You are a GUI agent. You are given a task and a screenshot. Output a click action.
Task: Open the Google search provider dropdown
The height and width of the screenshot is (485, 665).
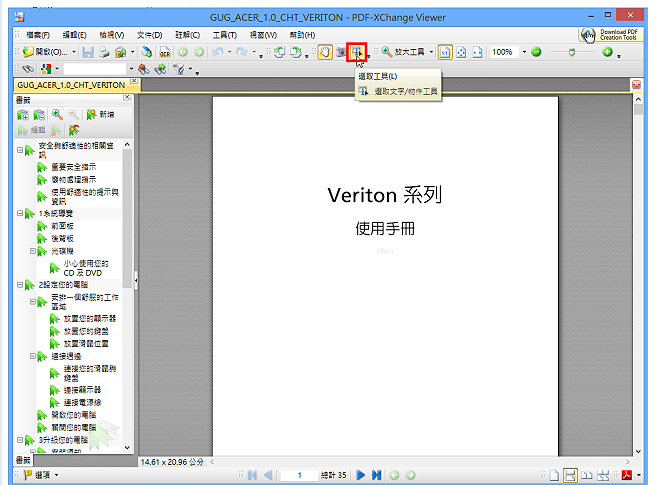tap(57, 69)
